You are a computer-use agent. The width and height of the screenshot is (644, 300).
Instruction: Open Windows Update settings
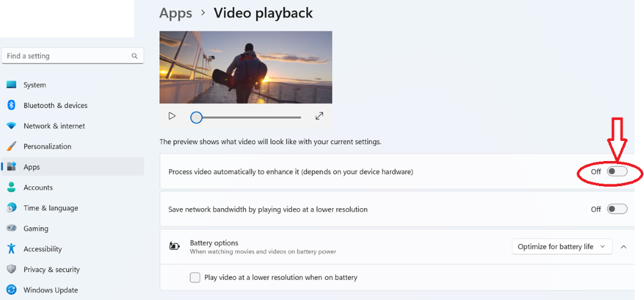[73, 290]
